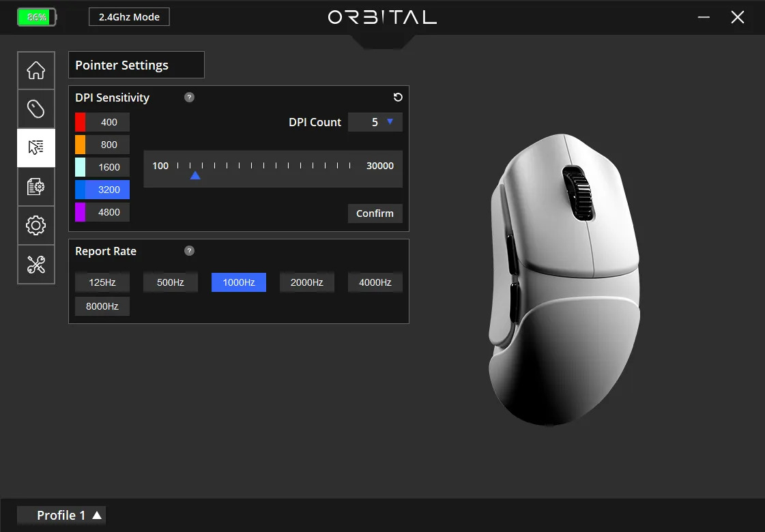The image size is (765, 532).
Task: Enable the 4800 DPI stage
Action: [107, 212]
